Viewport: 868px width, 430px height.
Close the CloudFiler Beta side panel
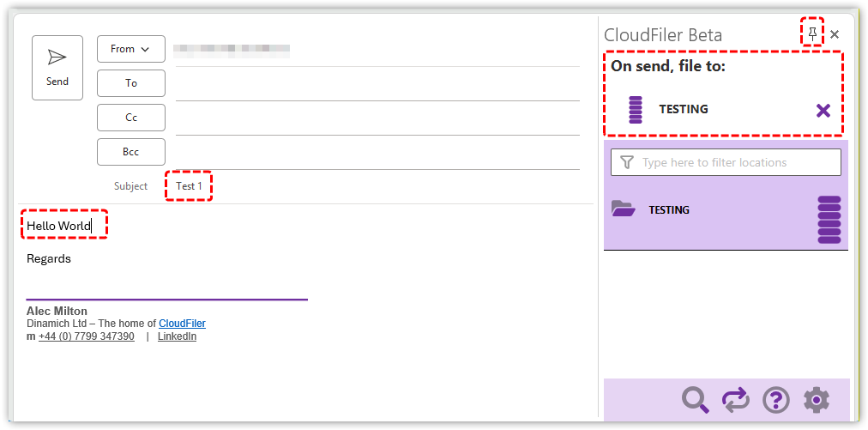click(x=835, y=34)
